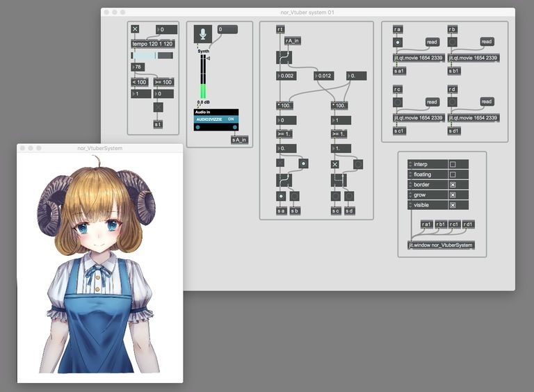Open the grow attribute selector arrows

tap(410, 195)
